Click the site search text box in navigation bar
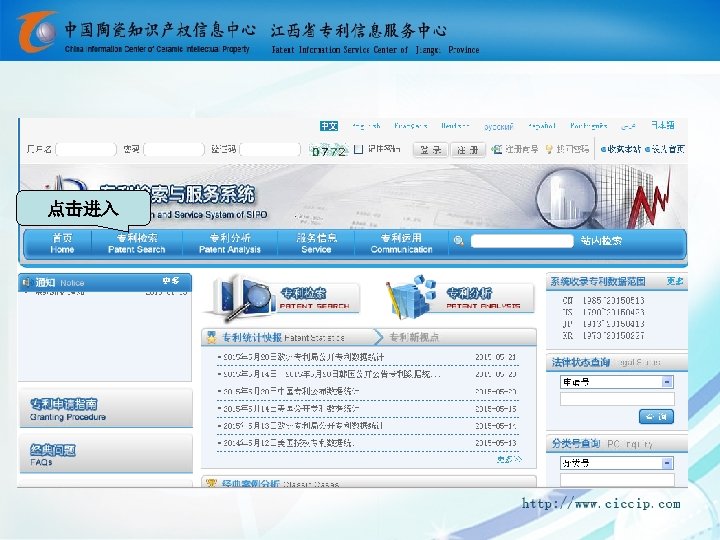 click(522, 241)
